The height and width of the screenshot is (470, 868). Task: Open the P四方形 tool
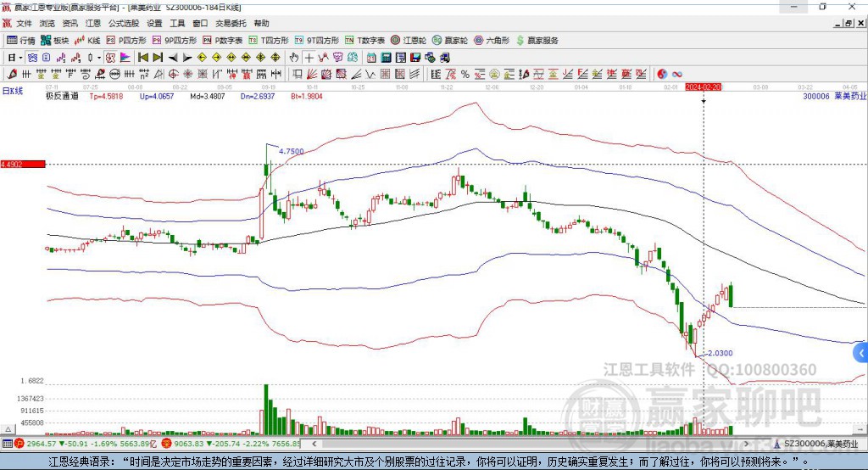[x=126, y=41]
